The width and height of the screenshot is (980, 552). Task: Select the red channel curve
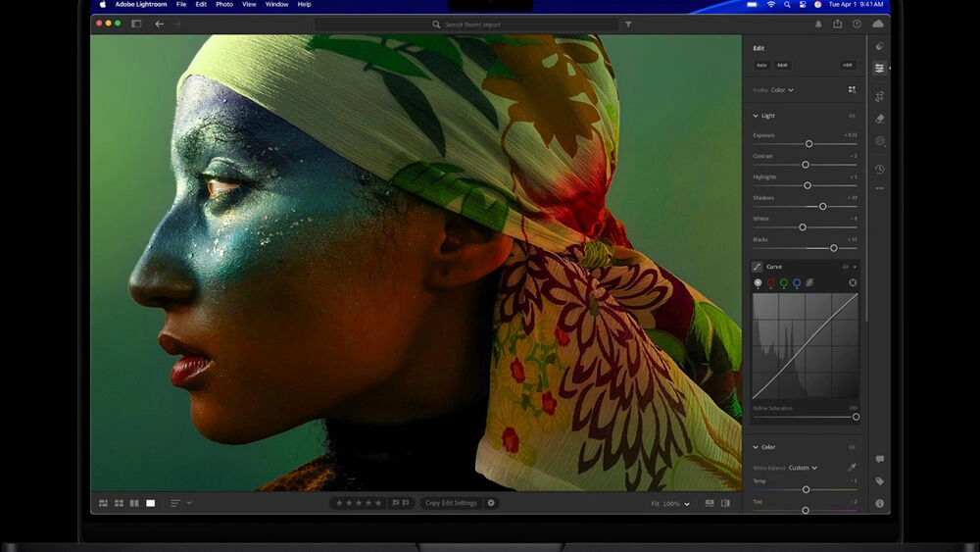(x=770, y=283)
